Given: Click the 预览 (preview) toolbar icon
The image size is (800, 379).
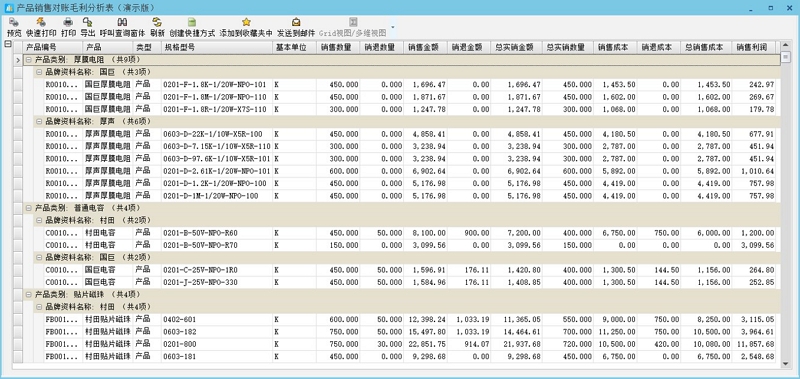Looking at the screenshot, I should click(14, 22).
